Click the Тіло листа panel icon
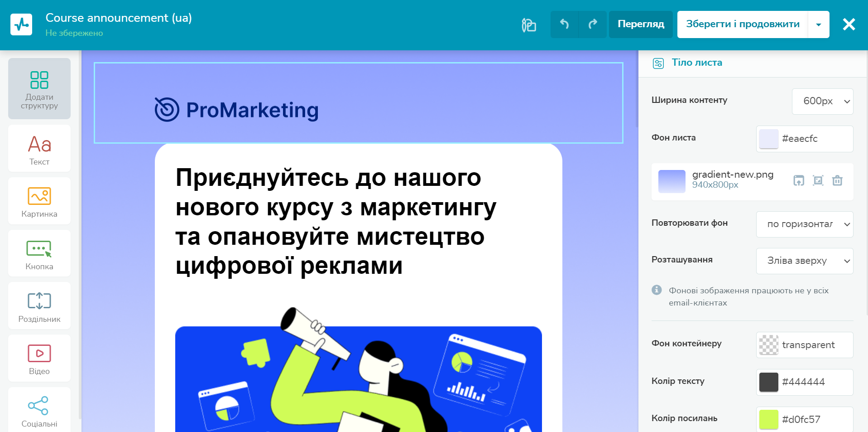The height and width of the screenshot is (432, 868). (x=658, y=63)
